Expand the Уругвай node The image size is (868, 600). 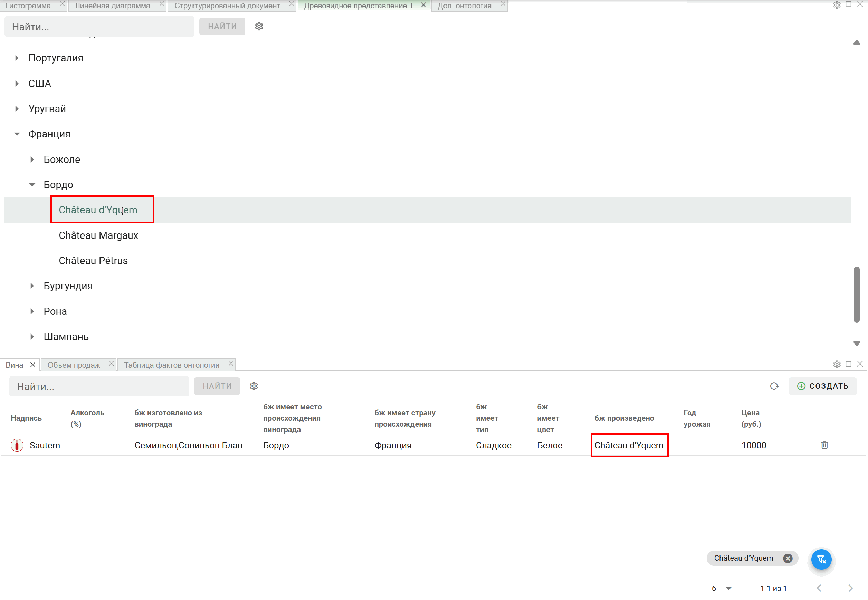[x=17, y=109]
